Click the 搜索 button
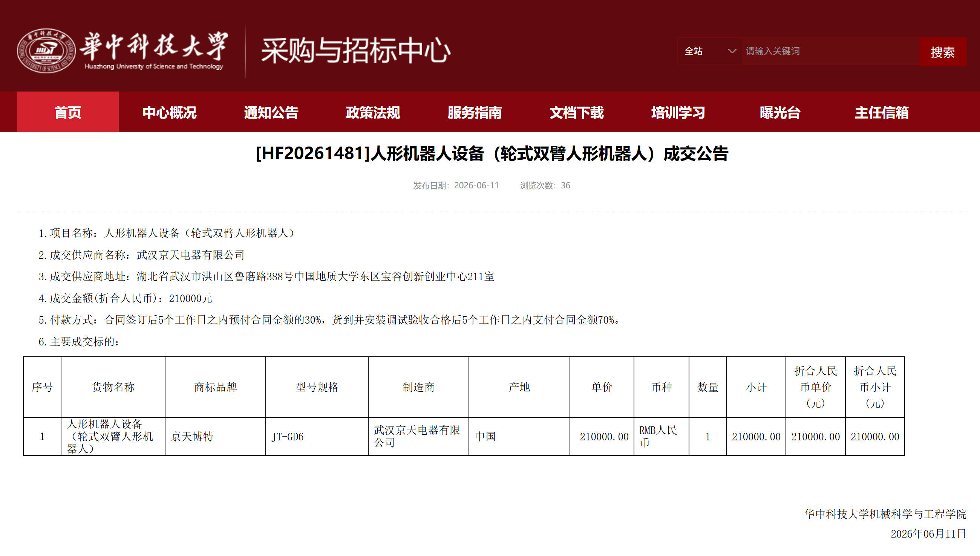This screenshot has width=980, height=556. [x=943, y=52]
